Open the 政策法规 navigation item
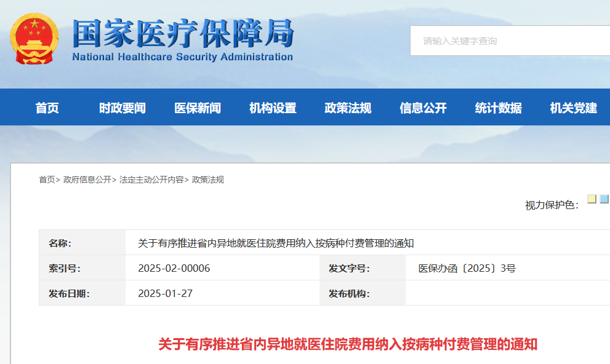The height and width of the screenshot is (364, 610). pyautogui.click(x=348, y=108)
